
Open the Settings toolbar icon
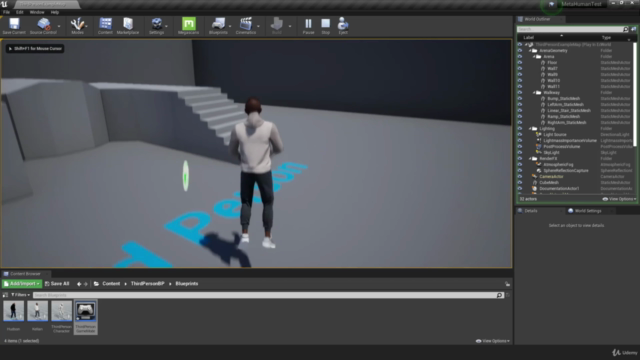pos(156,26)
